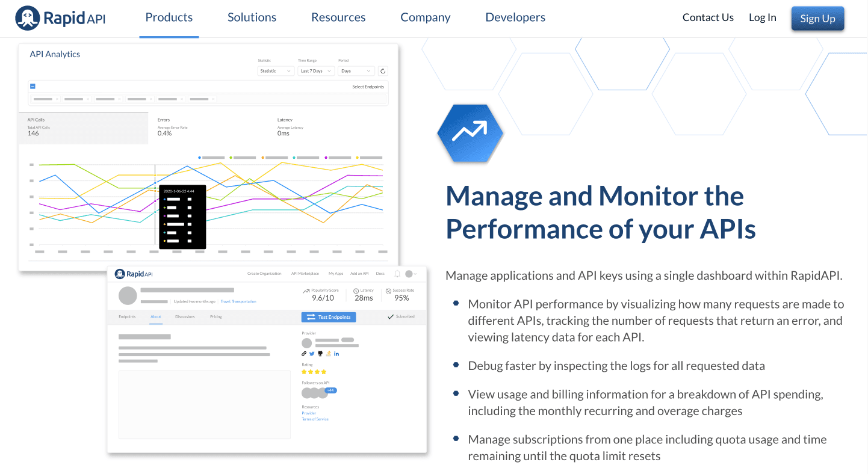Click the 9.6/10 popularity score value
Viewport: 868px width, 474px height.
(x=322, y=298)
